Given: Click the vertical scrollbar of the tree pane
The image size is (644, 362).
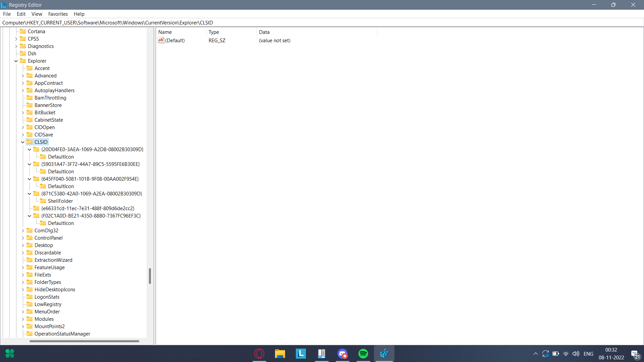Looking at the screenshot, I should click(150, 276).
